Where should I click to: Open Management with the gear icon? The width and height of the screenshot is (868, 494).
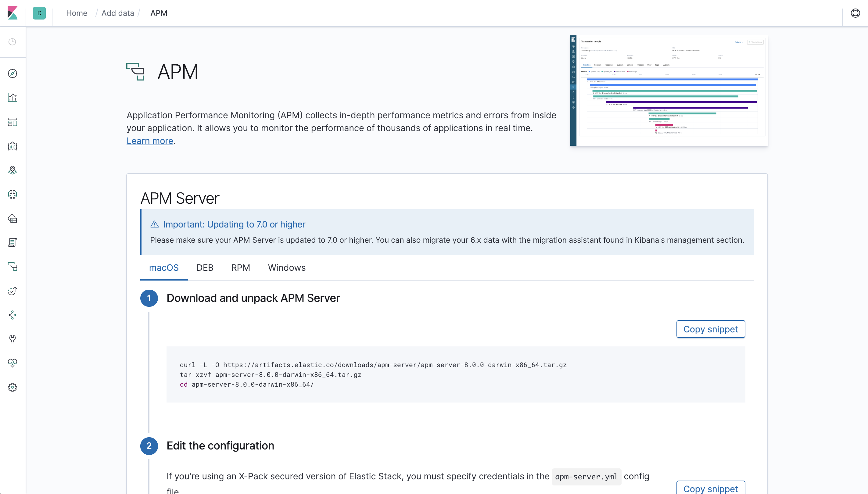[x=13, y=387]
